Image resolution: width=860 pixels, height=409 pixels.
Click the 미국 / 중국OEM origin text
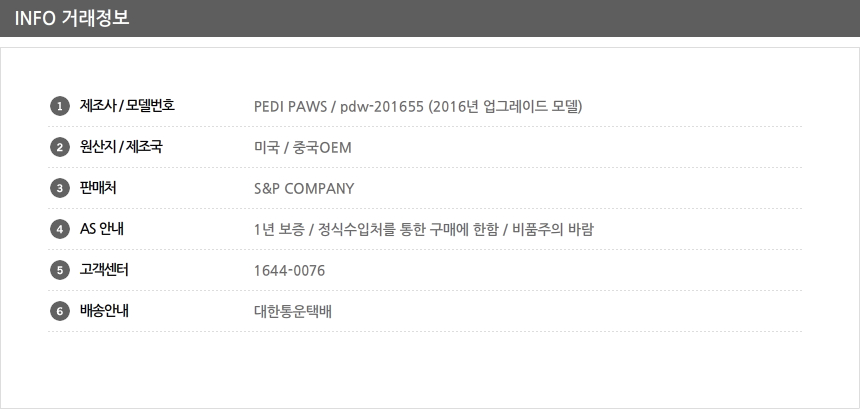303,148
